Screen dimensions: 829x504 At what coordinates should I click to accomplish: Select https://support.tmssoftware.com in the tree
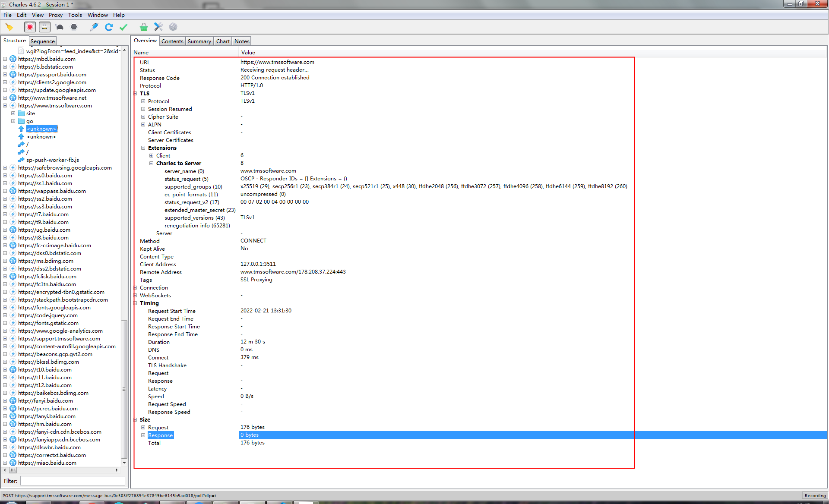[59, 339]
